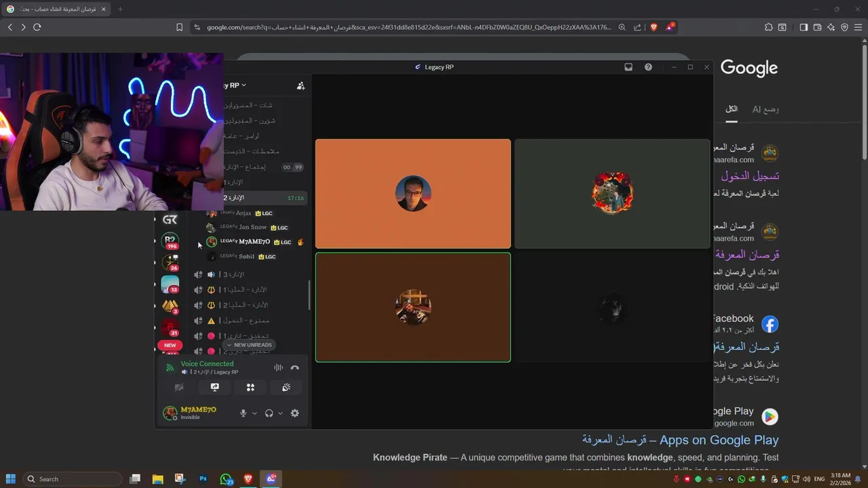Screen dimensions: 868x488
Task: Reload the Google search page
Action: tap(37, 27)
